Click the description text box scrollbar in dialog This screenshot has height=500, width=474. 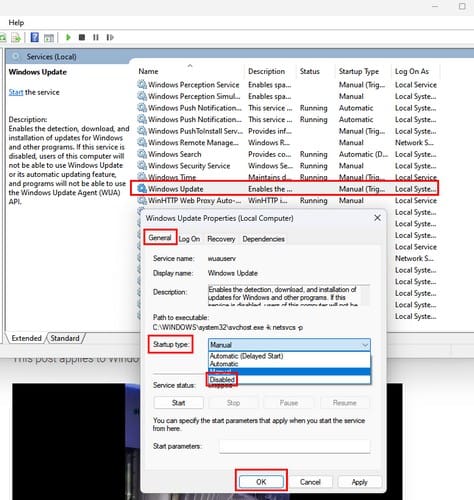[366, 295]
